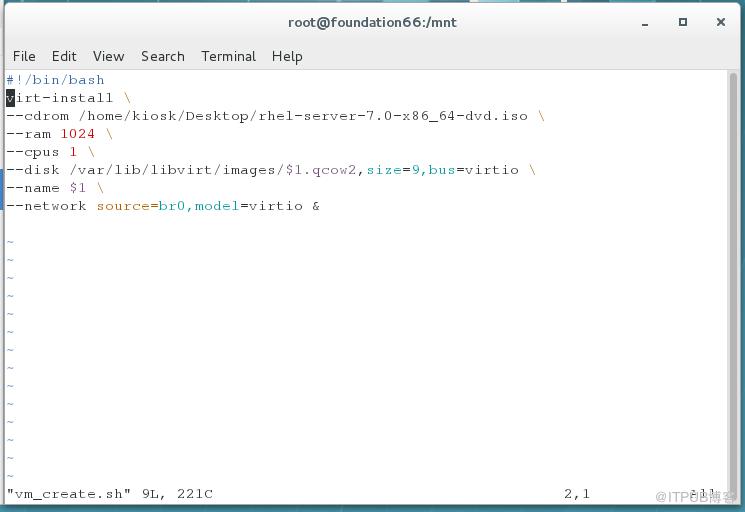
Task: Click the '9L, 221C' status text
Action: [x=177, y=494]
